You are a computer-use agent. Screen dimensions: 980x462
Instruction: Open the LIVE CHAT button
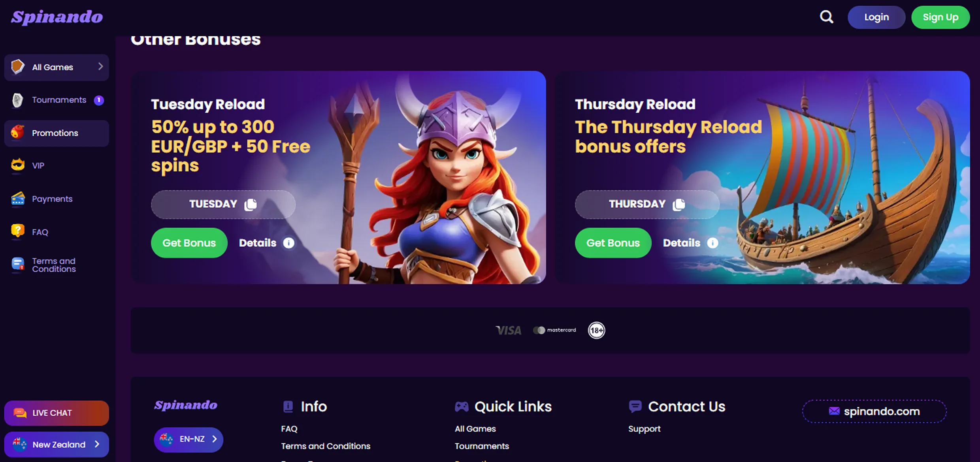57,413
